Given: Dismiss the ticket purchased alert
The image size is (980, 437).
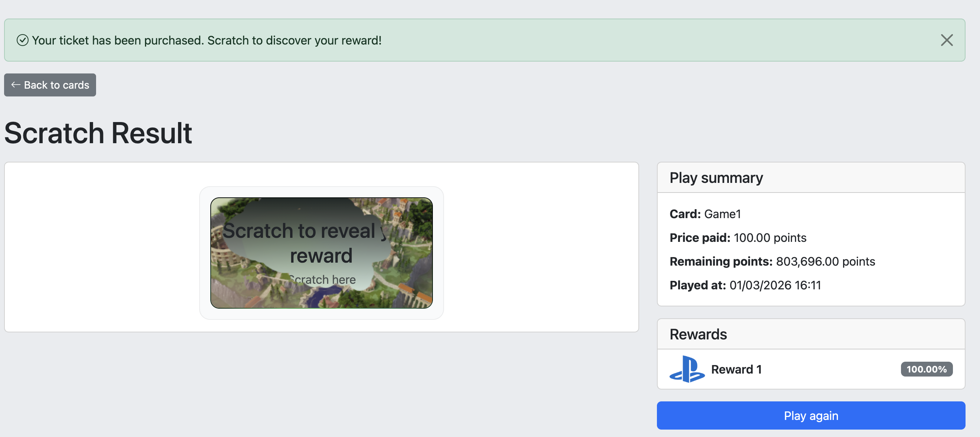Looking at the screenshot, I should pyautogui.click(x=946, y=40).
